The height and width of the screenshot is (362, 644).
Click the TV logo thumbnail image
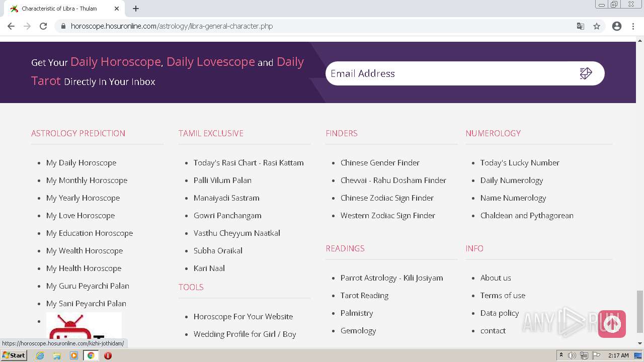(x=84, y=326)
